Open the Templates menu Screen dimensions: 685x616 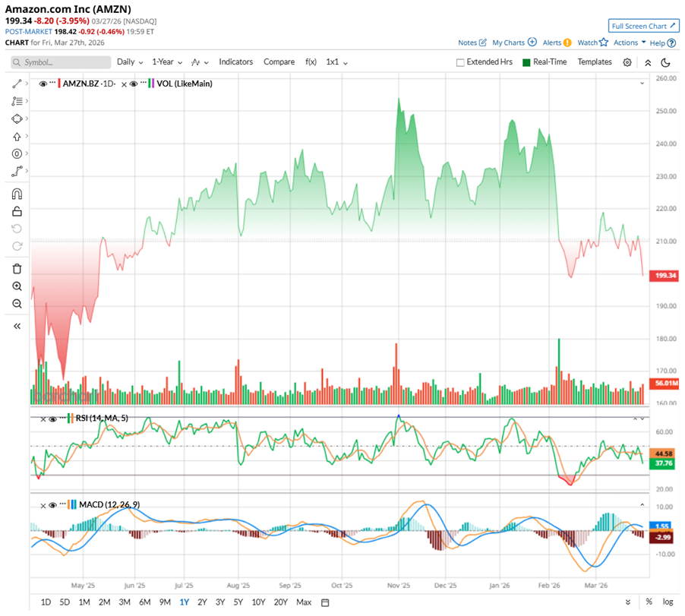[x=595, y=62]
